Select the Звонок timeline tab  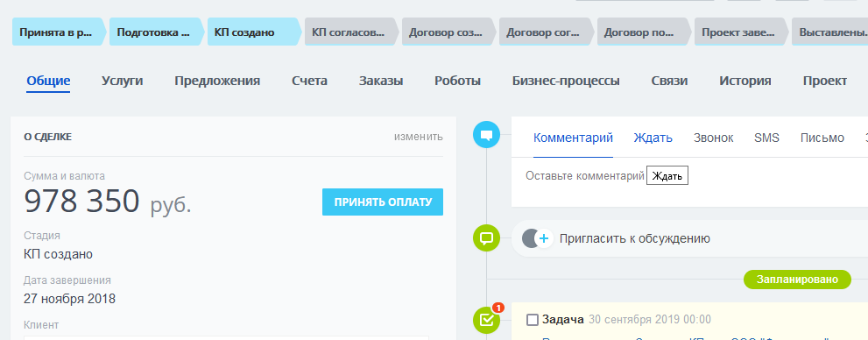(x=714, y=138)
